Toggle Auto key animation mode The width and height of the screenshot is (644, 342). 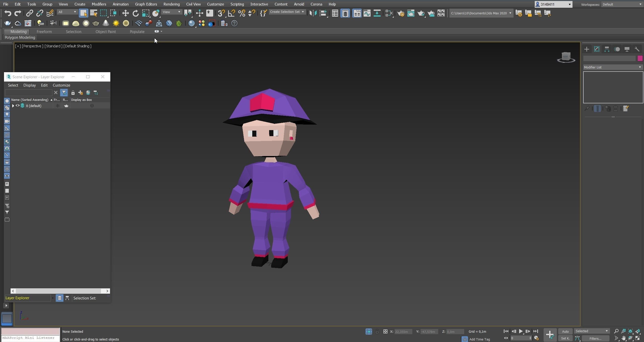(565, 331)
